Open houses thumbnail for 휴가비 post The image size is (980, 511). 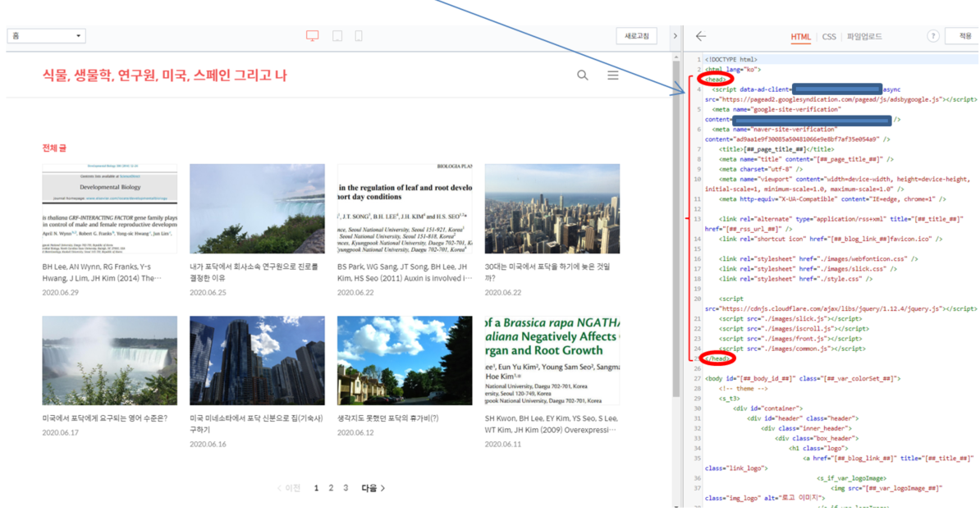point(405,360)
